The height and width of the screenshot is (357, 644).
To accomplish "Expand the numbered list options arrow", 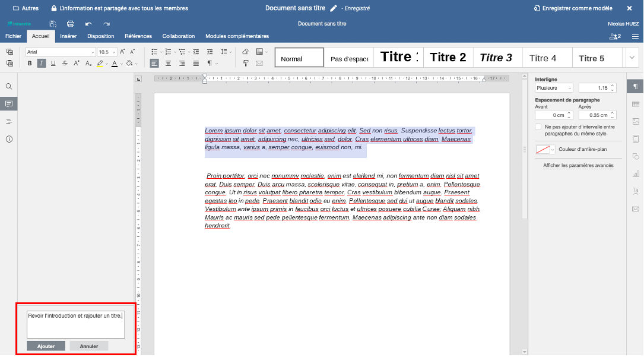I will pyautogui.click(x=175, y=52).
